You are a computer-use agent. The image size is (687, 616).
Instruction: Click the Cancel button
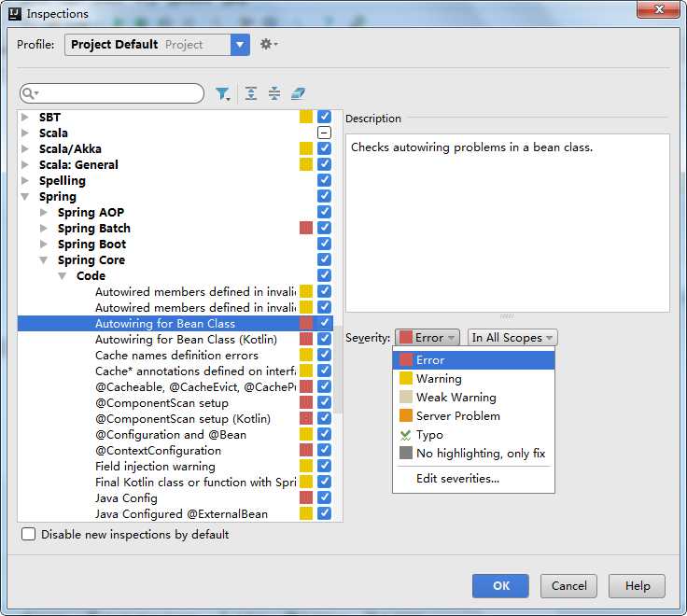568,586
